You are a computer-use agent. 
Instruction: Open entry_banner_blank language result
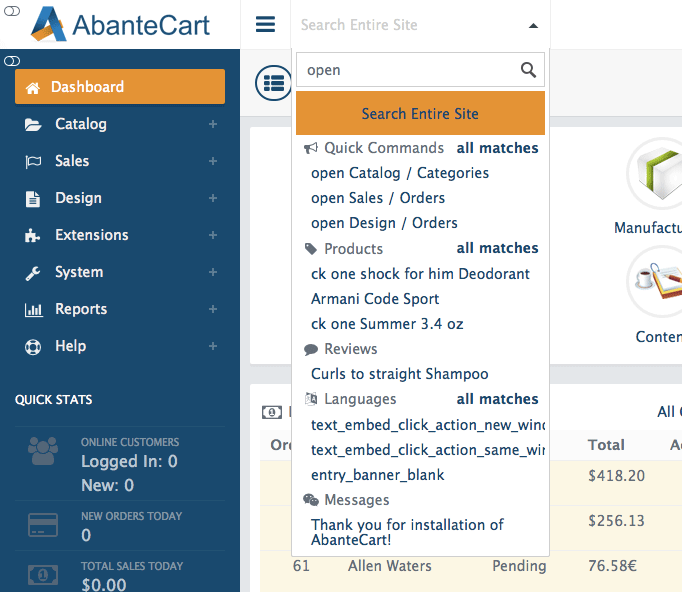click(x=378, y=475)
